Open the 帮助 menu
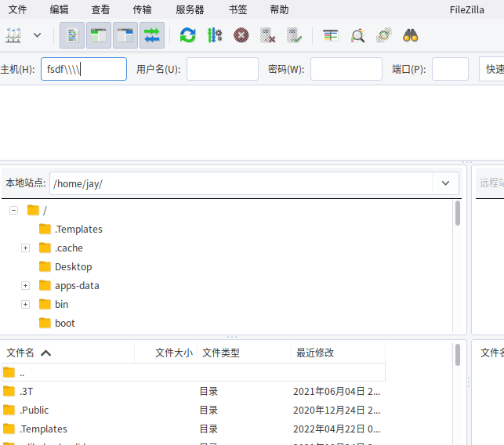Image resolution: width=504 pixels, height=445 pixels. pyautogui.click(x=279, y=9)
